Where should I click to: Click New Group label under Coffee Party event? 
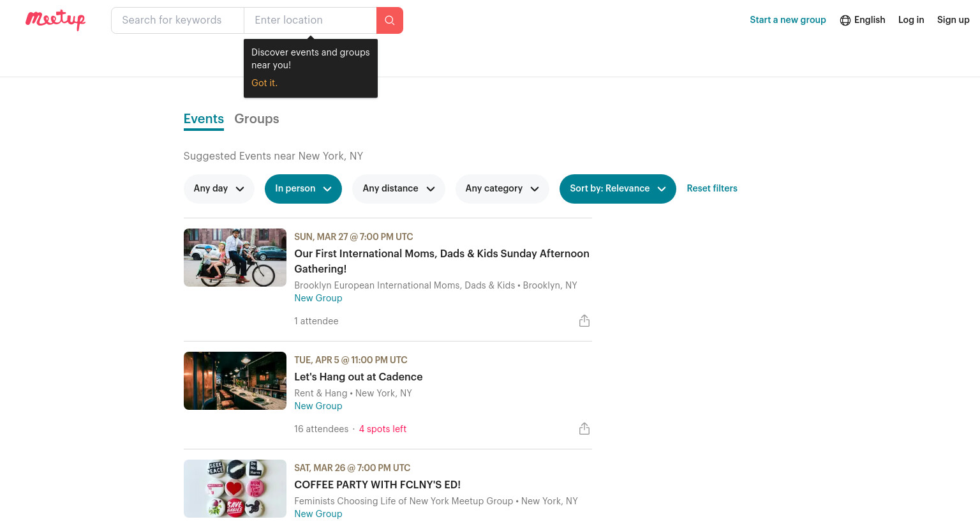click(x=318, y=514)
